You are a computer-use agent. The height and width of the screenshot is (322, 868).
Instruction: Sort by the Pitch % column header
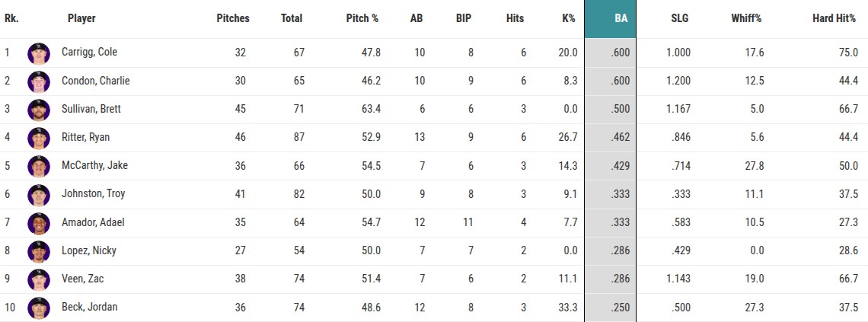click(362, 18)
